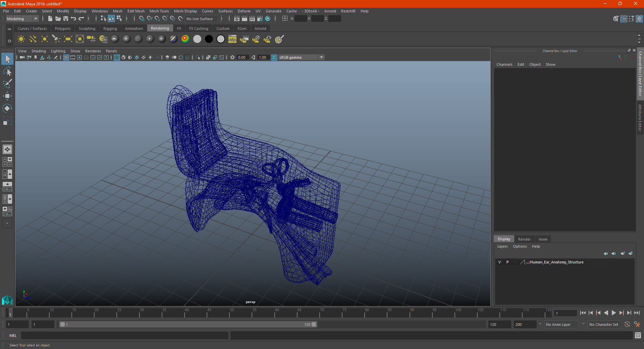
Task: Save the current scene icon
Action: [x=66, y=19]
